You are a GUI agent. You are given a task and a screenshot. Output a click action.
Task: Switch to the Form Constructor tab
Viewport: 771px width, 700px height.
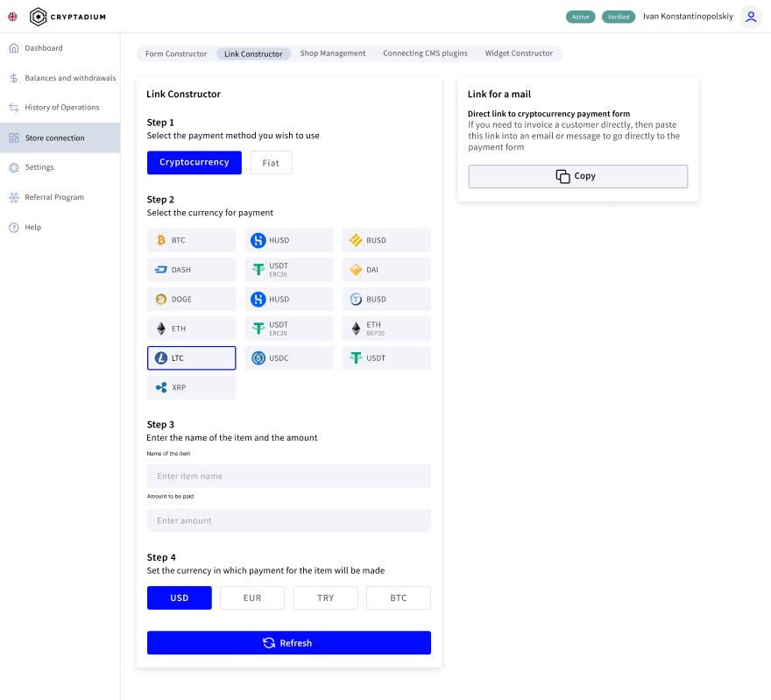click(176, 54)
